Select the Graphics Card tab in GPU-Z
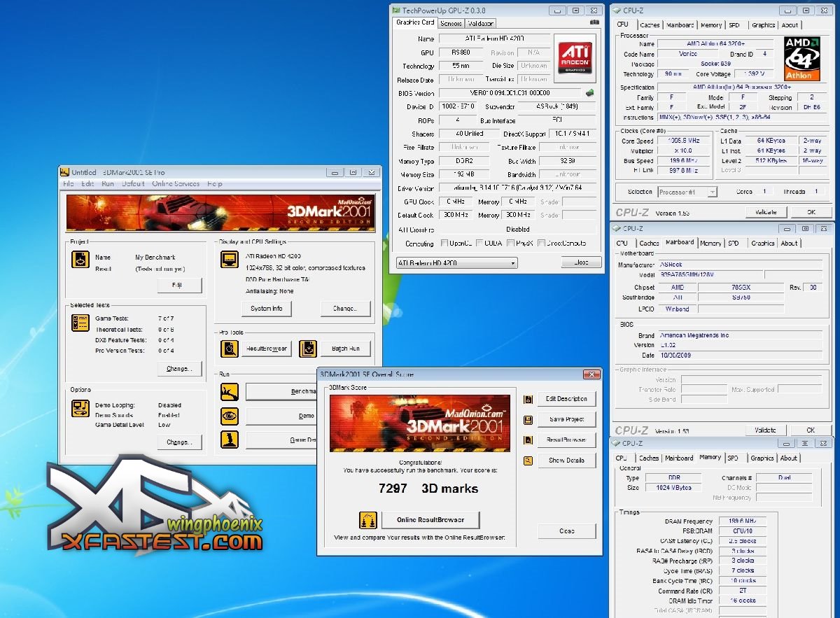 (x=415, y=22)
